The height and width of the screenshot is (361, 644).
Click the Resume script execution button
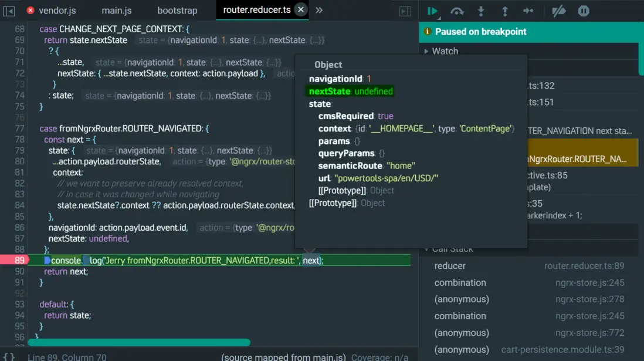(433, 11)
